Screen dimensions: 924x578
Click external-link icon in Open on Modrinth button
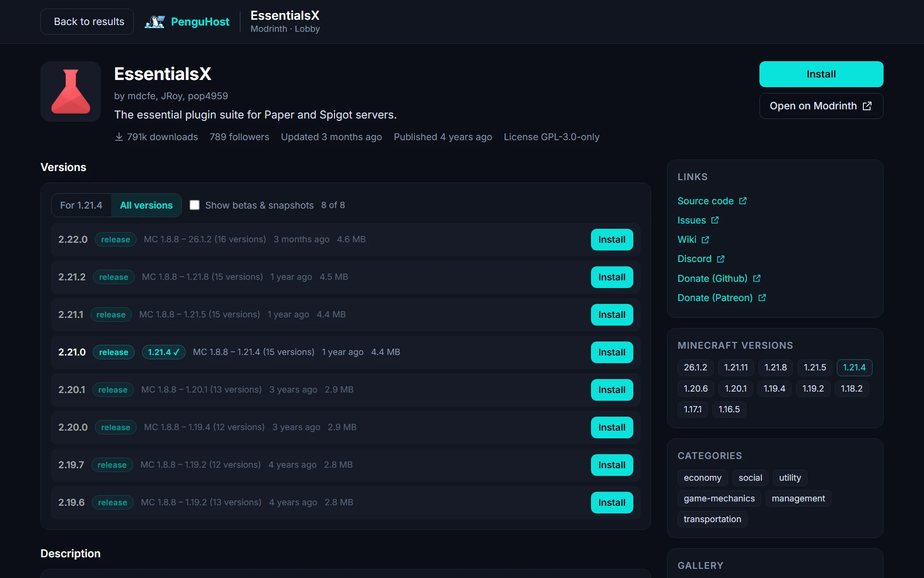coord(867,106)
